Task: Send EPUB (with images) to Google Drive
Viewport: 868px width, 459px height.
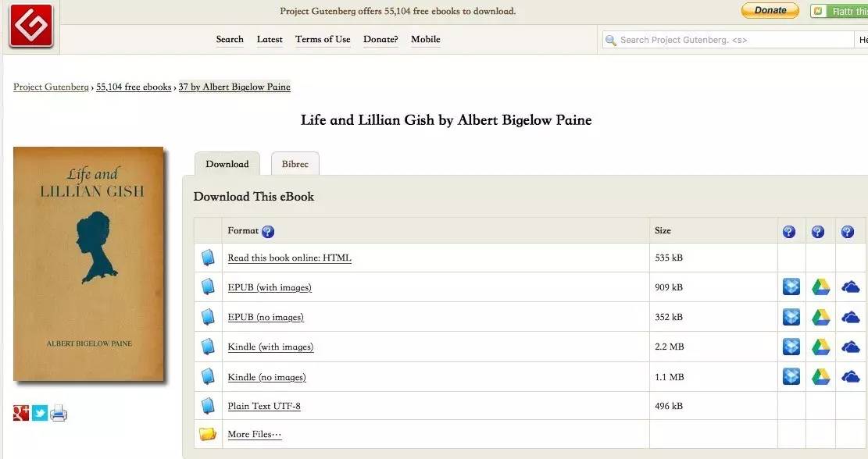Action: click(x=820, y=286)
